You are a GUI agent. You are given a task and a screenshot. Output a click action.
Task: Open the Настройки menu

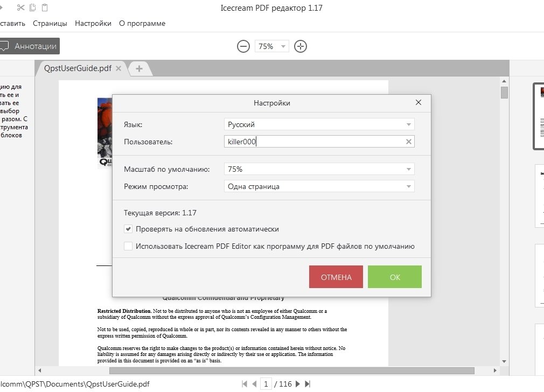click(x=93, y=23)
